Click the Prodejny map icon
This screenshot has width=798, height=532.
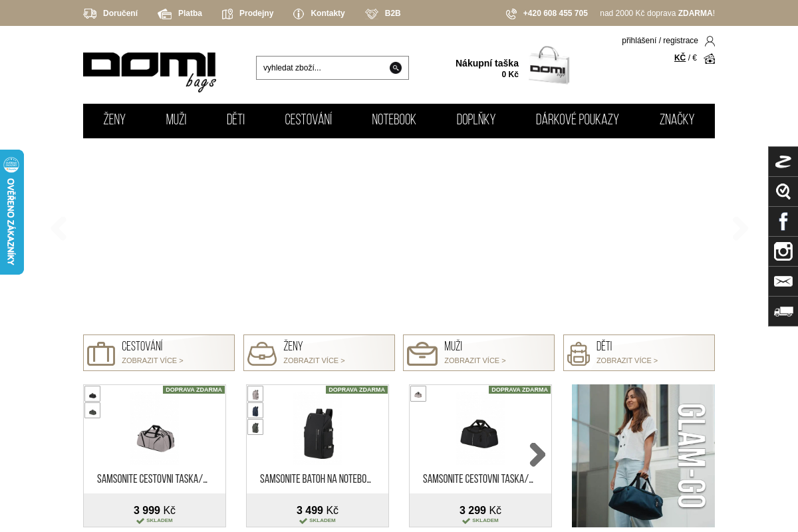tap(227, 13)
